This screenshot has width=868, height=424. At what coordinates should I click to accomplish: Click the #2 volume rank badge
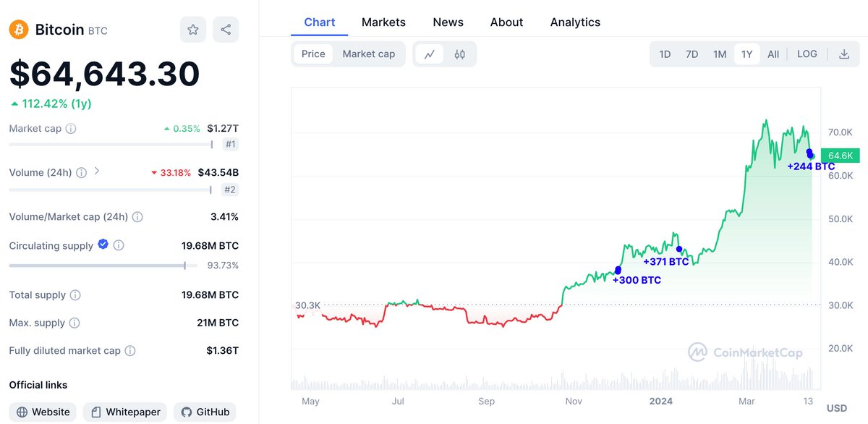pyautogui.click(x=230, y=190)
